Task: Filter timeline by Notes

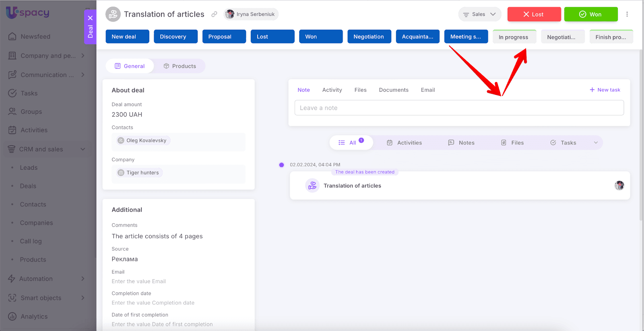Action: (461, 143)
